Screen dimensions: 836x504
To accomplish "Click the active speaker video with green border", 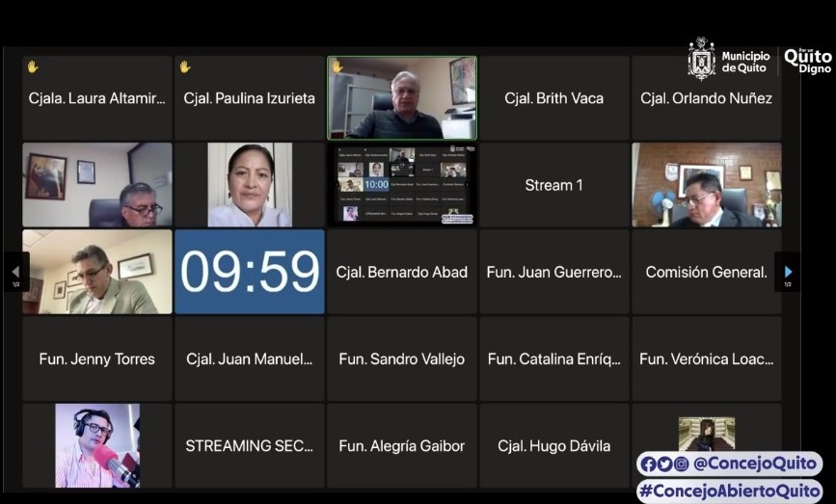I will 402,98.
